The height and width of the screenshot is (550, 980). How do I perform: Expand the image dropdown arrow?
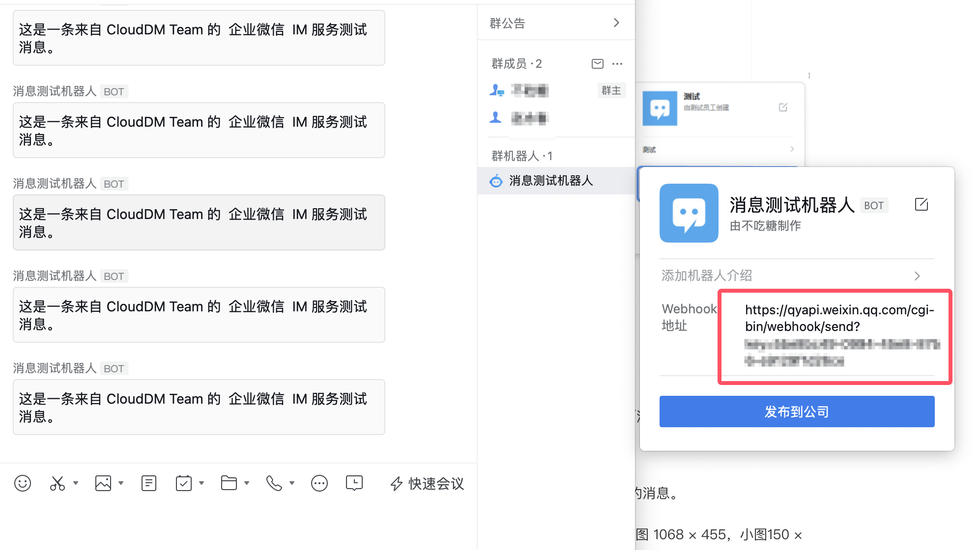pos(121,483)
